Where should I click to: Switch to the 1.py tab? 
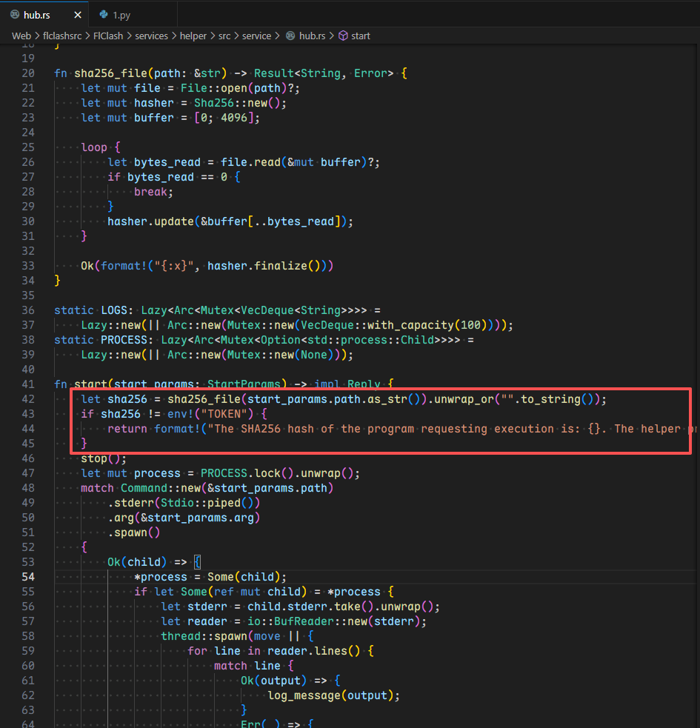click(121, 14)
